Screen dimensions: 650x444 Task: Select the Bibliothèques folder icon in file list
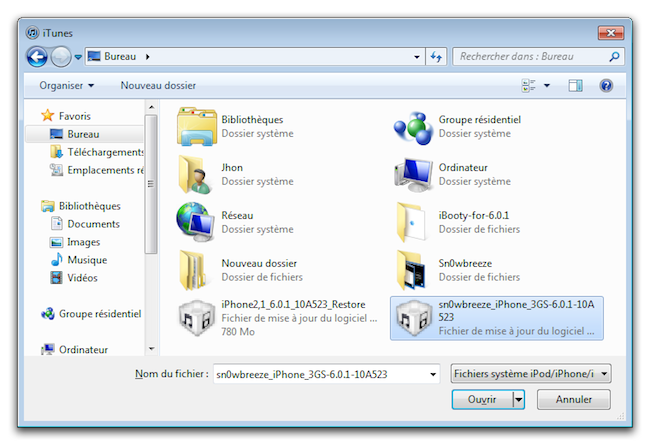click(x=196, y=126)
